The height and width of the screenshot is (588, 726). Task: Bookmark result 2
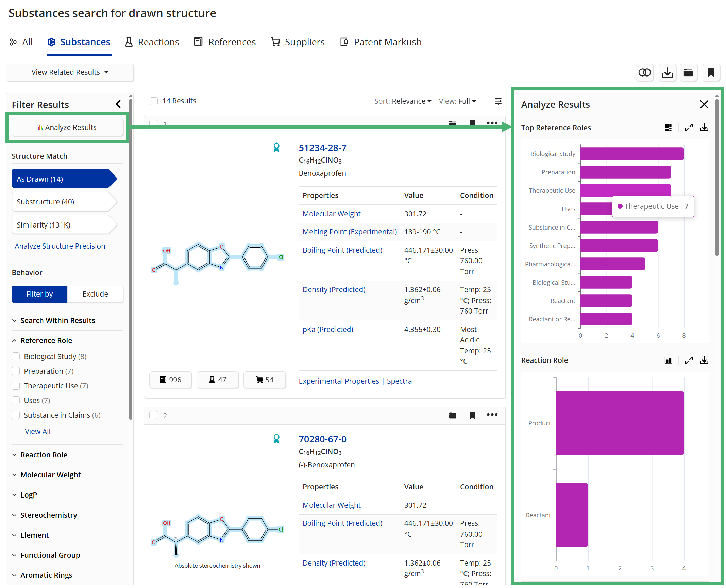tap(472, 415)
